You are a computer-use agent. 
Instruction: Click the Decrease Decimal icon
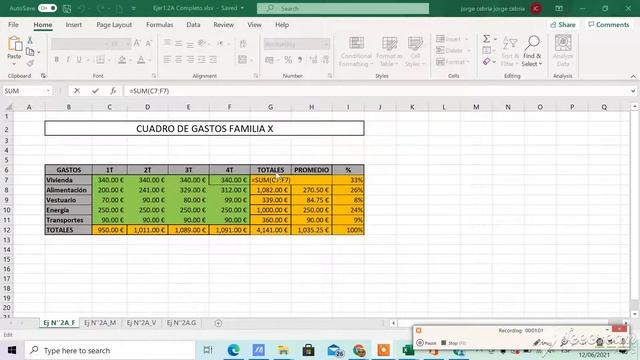pos(325,60)
